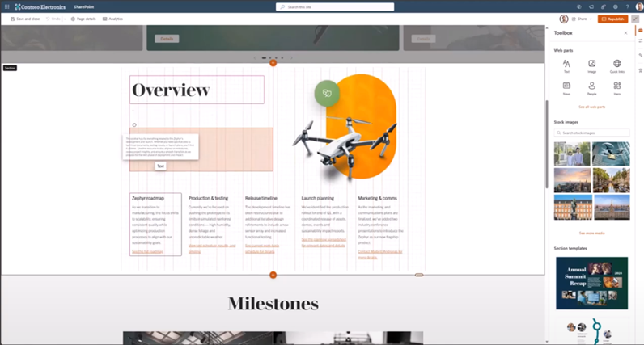Open the account profile picture in header

click(x=639, y=6)
